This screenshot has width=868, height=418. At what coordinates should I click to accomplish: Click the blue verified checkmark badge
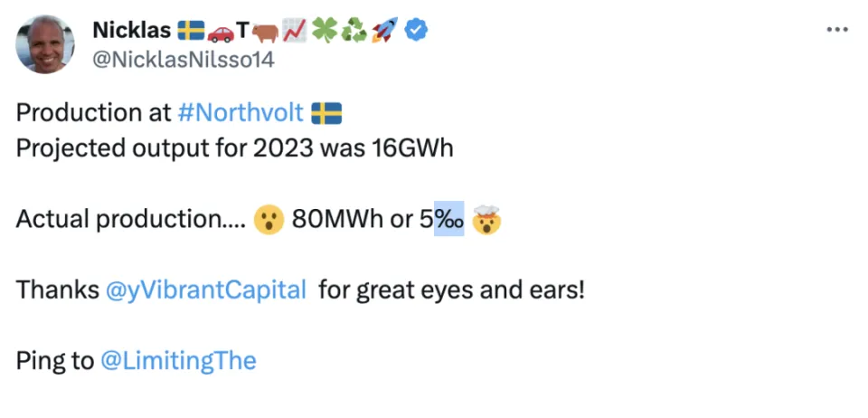coord(416,31)
